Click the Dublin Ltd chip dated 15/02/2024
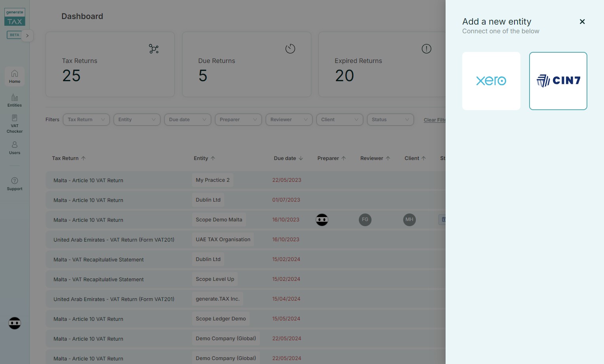Image resolution: width=604 pixels, height=364 pixels. [x=208, y=259]
